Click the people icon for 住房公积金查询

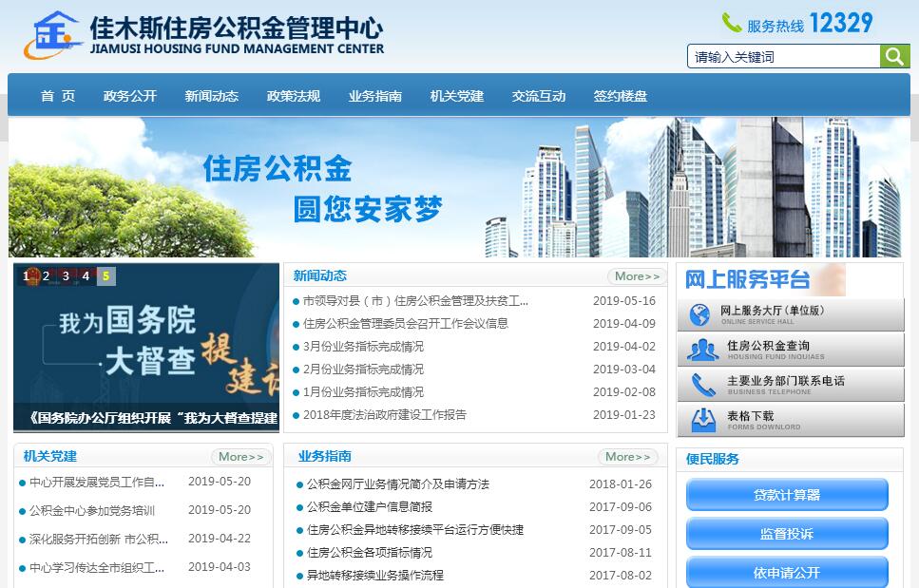702,351
